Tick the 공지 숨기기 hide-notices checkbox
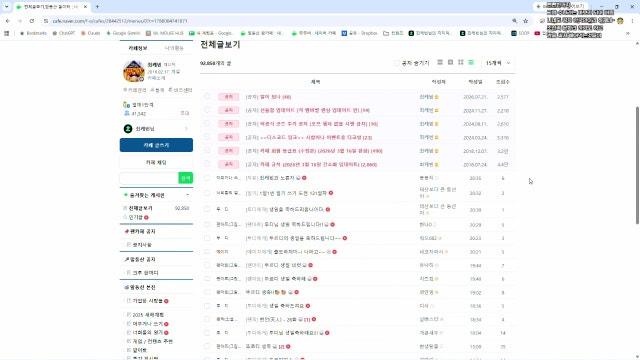This screenshot has width=640, height=360. pos(396,63)
